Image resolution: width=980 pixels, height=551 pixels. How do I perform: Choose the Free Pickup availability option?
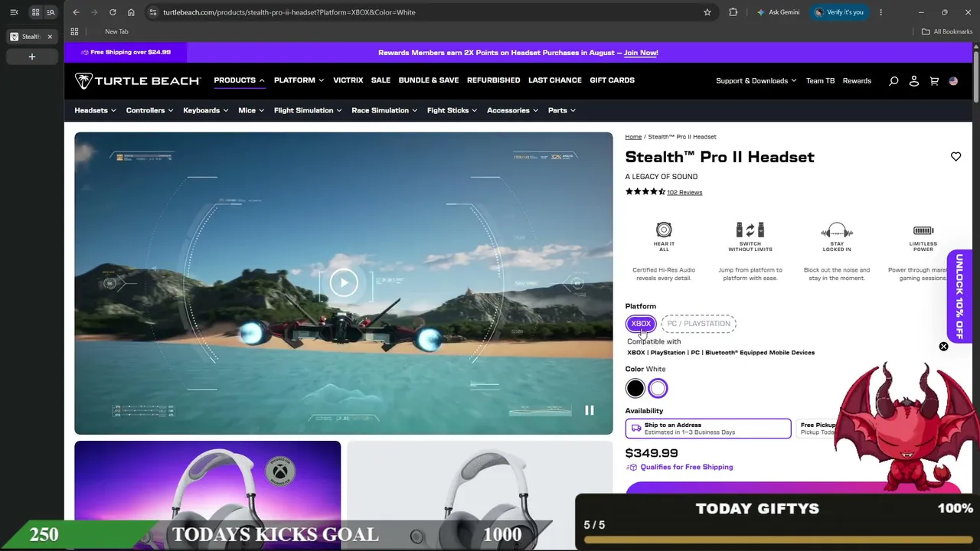click(818, 429)
